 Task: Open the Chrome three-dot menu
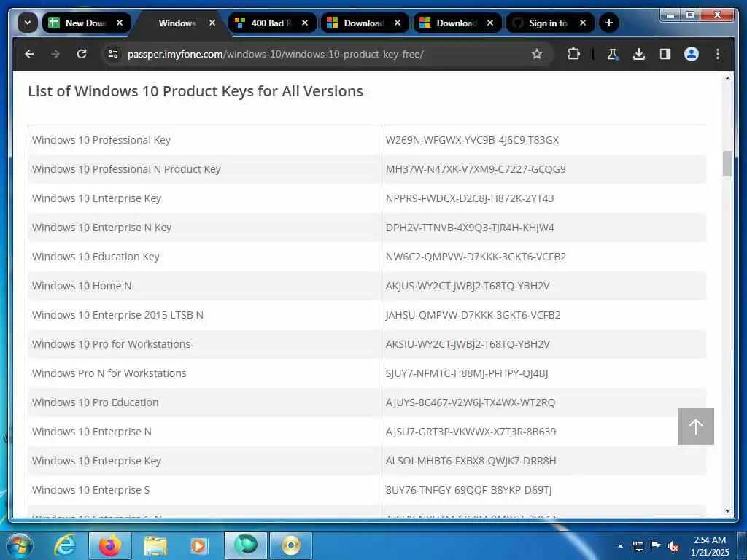718,54
